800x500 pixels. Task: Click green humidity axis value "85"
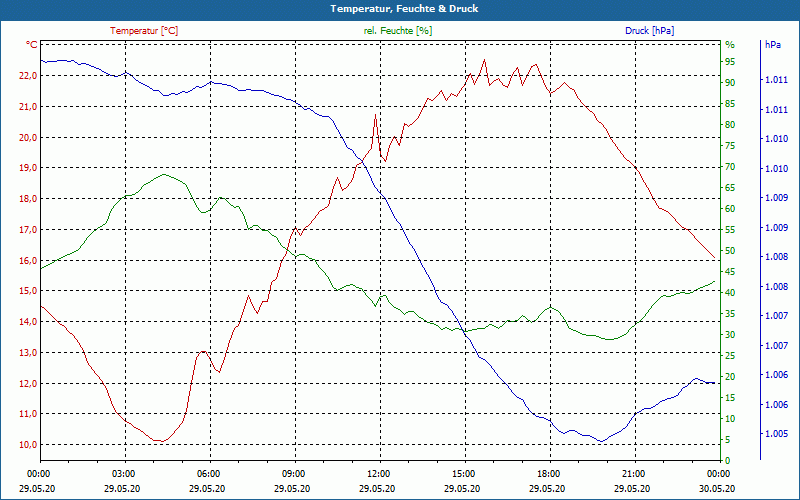(x=730, y=104)
